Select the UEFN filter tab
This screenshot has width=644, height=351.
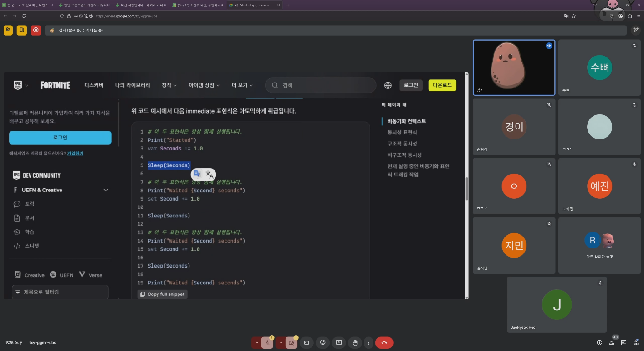(62, 275)
